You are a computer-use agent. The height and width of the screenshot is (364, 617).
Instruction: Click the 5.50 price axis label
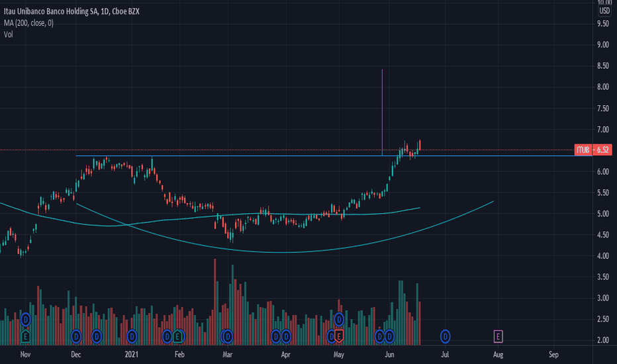tap(603, 193)
